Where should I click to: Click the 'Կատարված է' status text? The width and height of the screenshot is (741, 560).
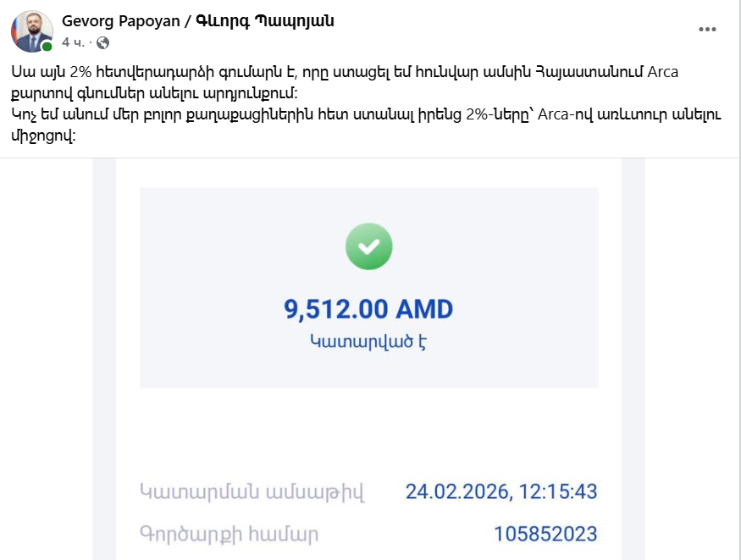(368, 341)
